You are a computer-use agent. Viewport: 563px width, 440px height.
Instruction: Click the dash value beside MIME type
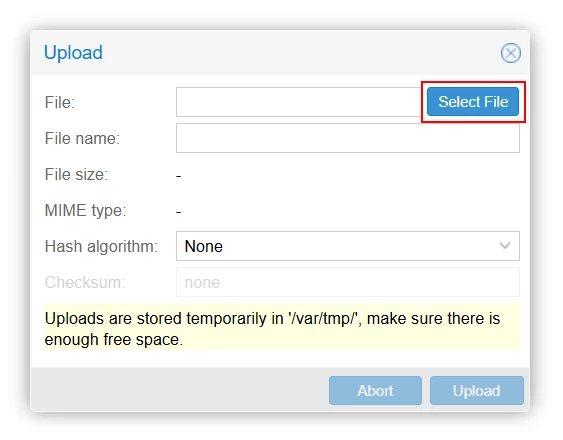178,212
